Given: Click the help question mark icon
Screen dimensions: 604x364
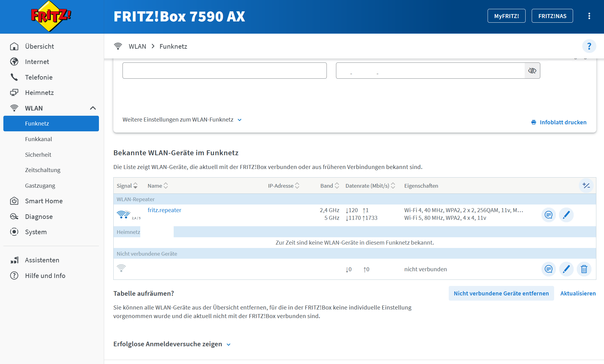Looking at the screenshot, I should coord(589,46).
